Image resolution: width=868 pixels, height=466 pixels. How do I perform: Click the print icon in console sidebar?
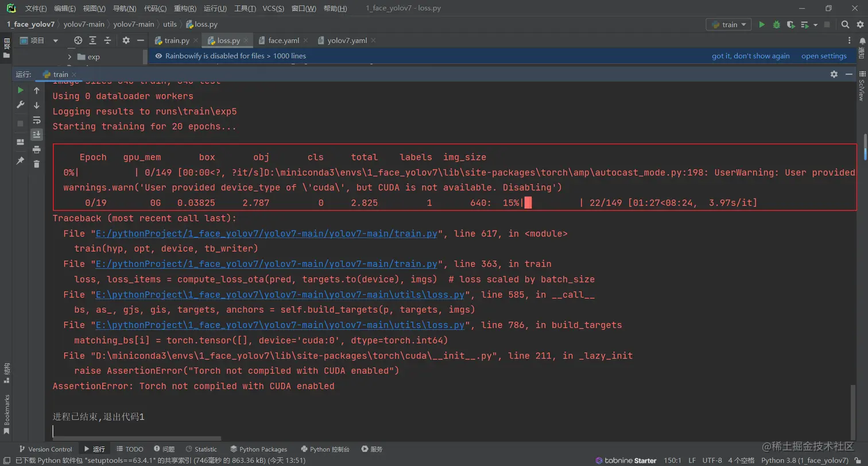37,149
